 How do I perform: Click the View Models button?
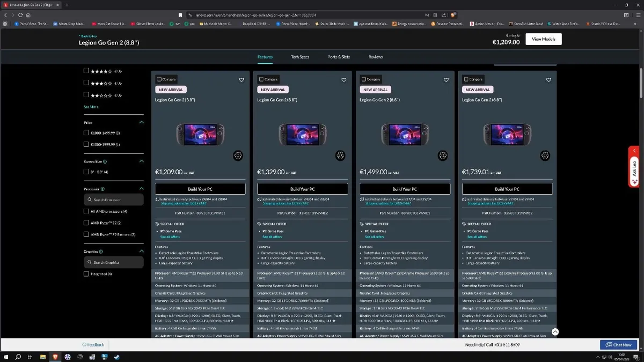click(x=543, y=39)
